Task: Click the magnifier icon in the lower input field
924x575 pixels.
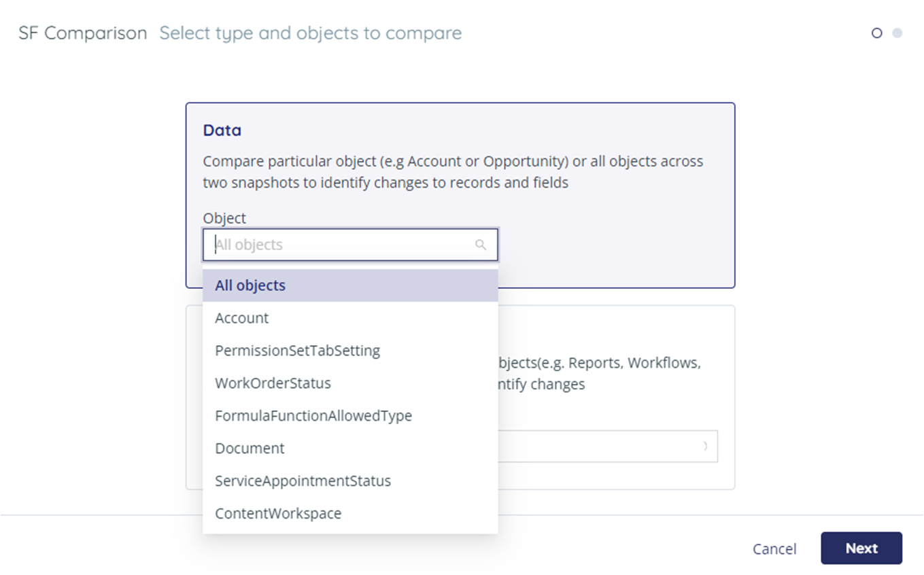Action: [706, 446]
